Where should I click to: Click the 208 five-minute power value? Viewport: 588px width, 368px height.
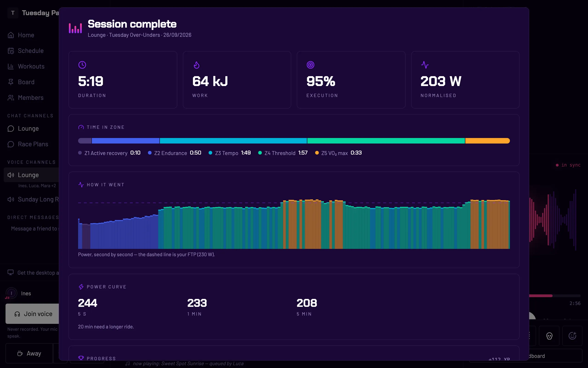tap(307, 303)
